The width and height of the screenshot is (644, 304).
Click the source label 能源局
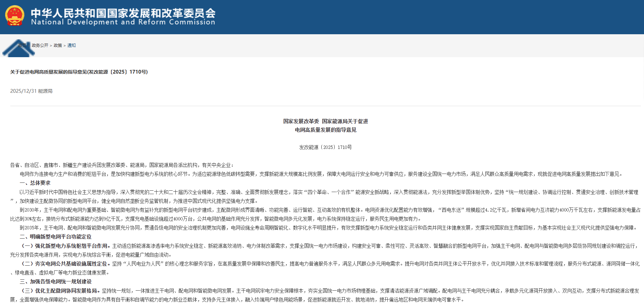pos(45,91)
